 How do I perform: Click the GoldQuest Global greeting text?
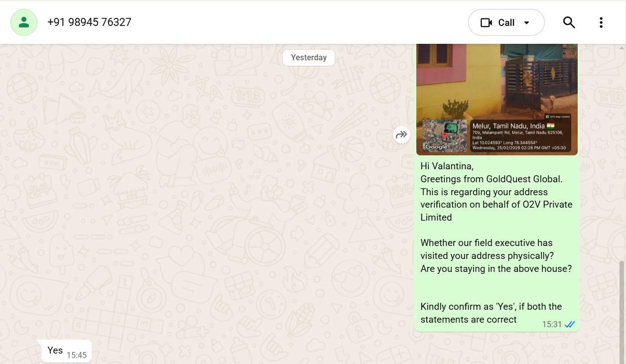(x=491, y=179)
